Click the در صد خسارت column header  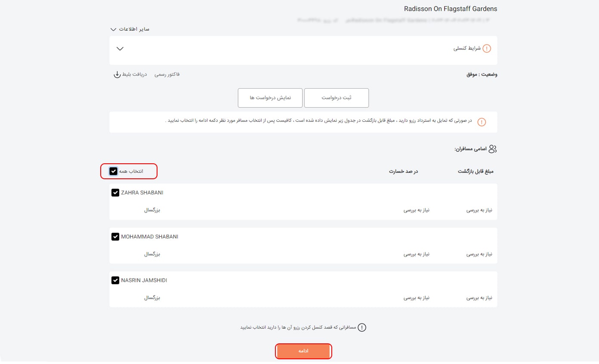[403, 171]
